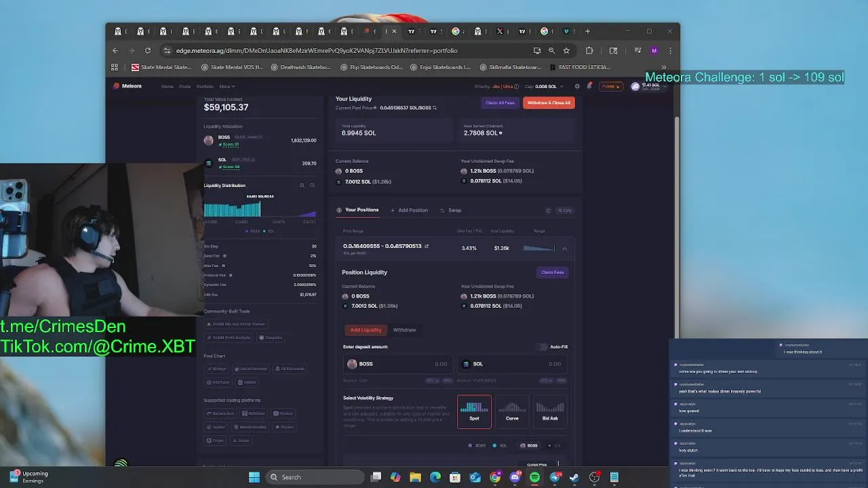Open Portfolio in Meteora navigation
This screenshot has height=488, width=868.
(205, 86)
